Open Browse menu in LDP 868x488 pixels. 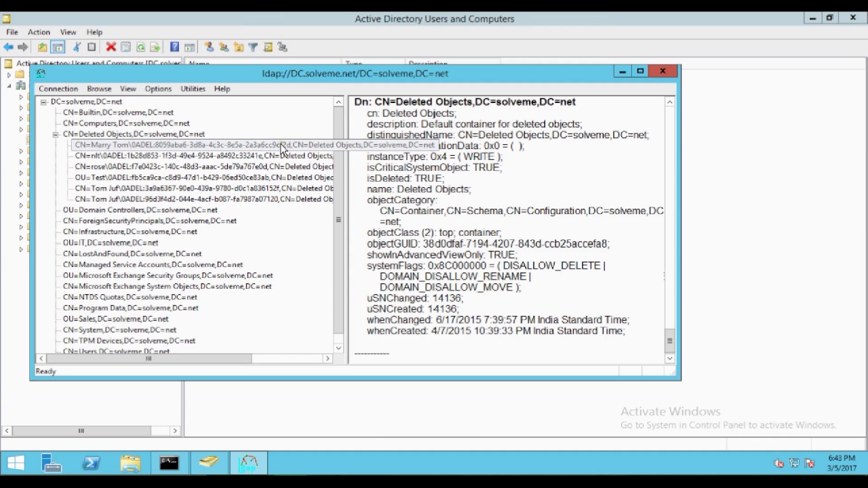[x=99, y=89]
